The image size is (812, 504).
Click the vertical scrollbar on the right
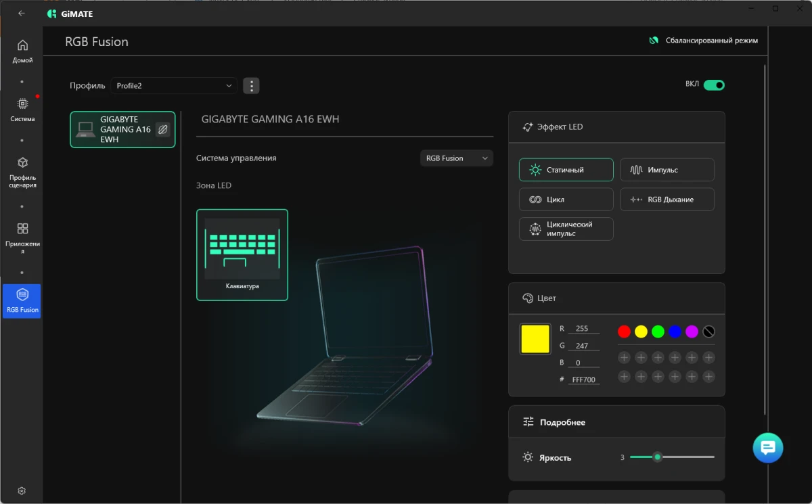click(765, 239)
